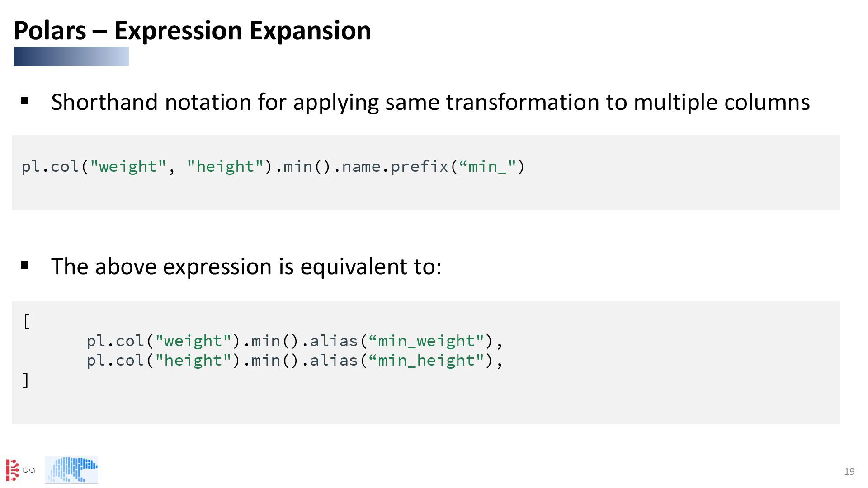This screenshot has height=488, width=868.
Task: Click the slide title 'Polars – Expression Expansion'
Action: point(192,31)
